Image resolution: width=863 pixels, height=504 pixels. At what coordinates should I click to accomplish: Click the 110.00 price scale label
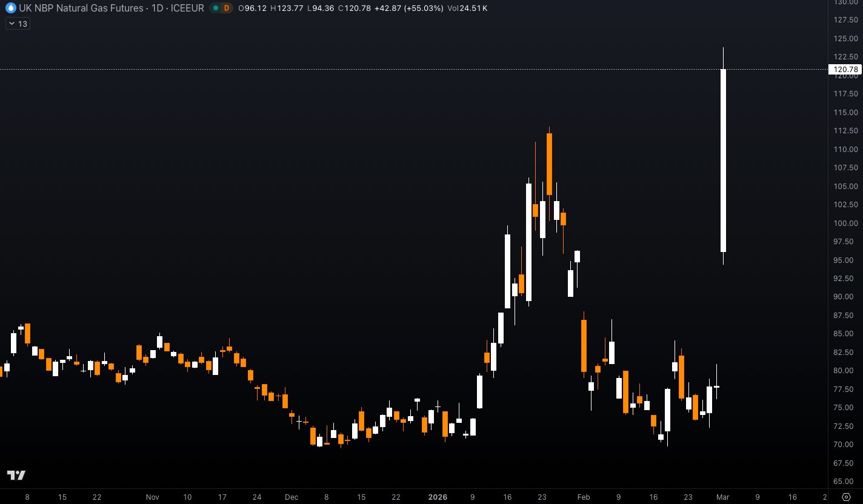pyautogui.click(x=845, y=150)
